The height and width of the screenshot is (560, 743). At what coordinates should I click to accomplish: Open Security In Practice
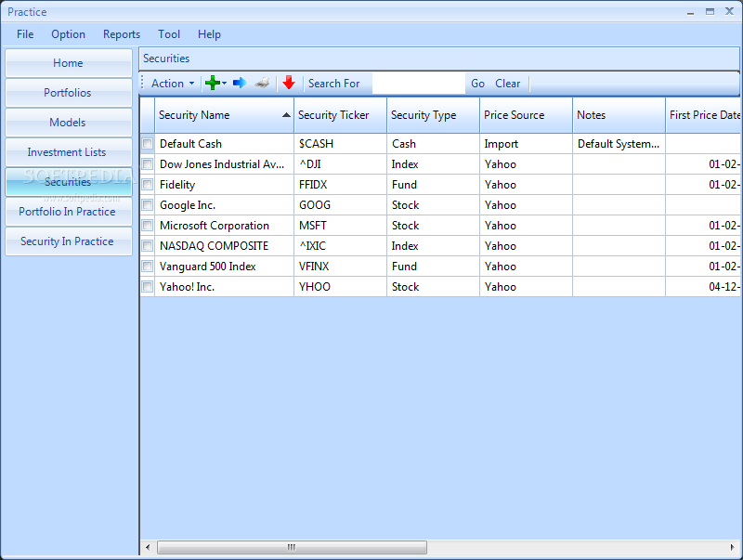68,241
